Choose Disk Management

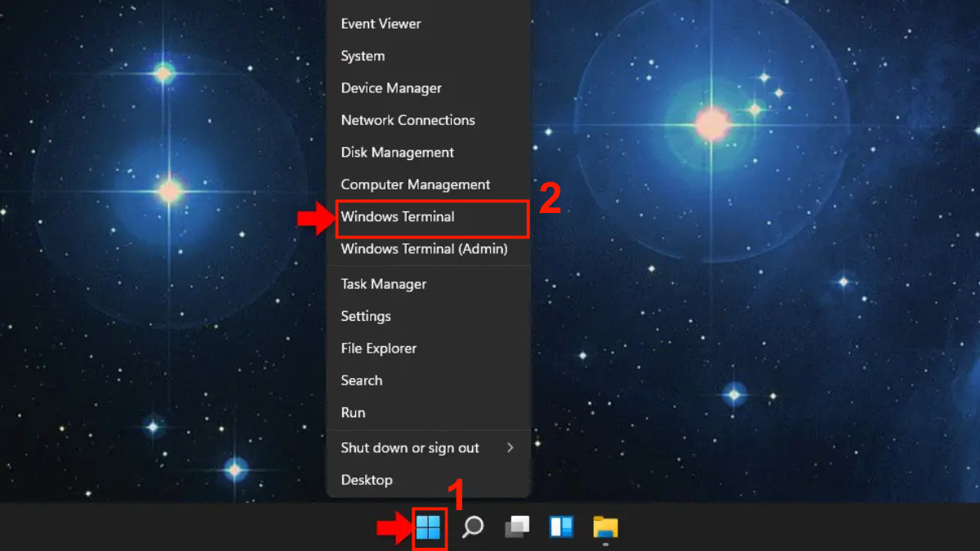pos(429,153)
